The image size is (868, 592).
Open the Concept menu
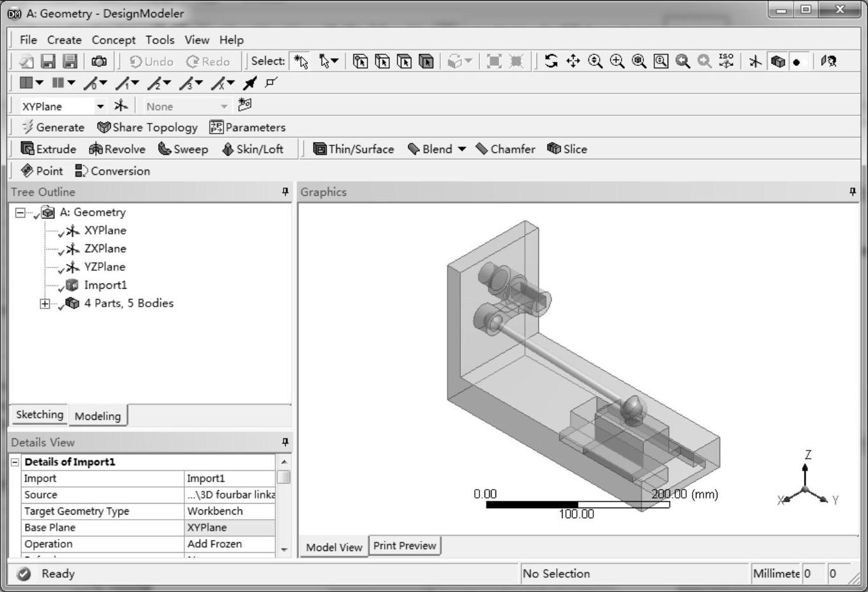click(x=113, y=40)
